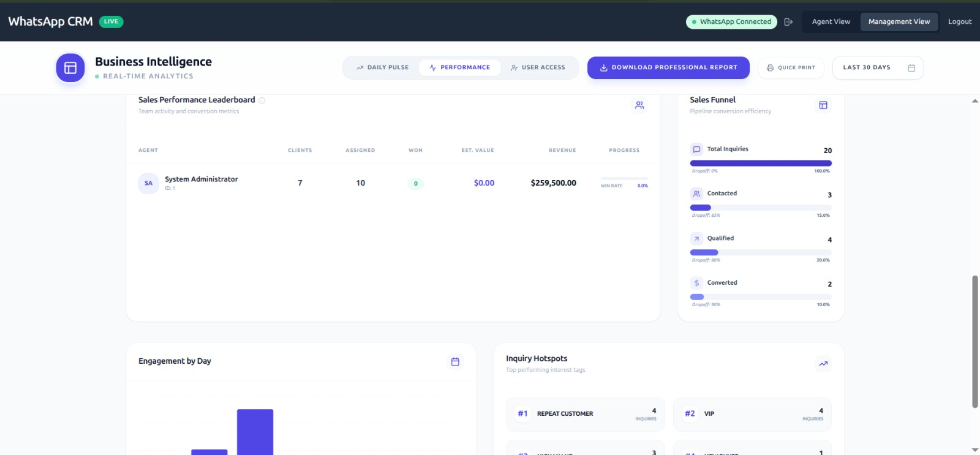The width and height of the screenshot is (980, 455).
Task: Click the Real-Time Analytics subtitle
Action: click(x=148, y=77)
